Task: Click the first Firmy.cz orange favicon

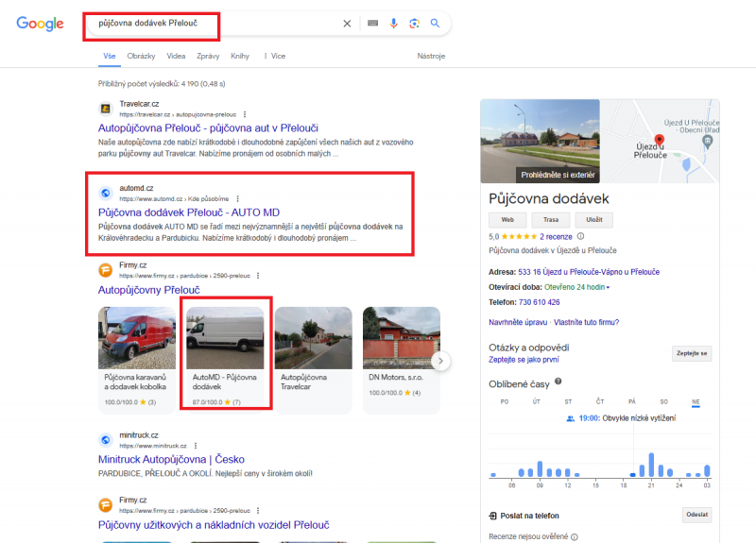Action: (x=106, y=270)
